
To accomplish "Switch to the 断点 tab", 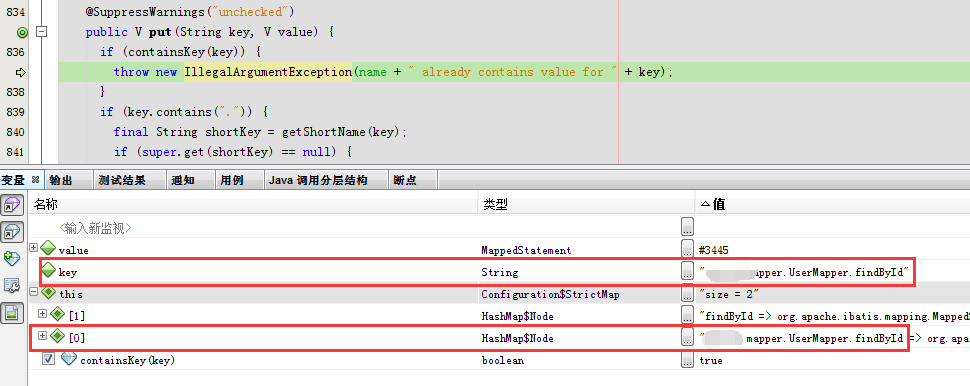I will click(405, 180).
